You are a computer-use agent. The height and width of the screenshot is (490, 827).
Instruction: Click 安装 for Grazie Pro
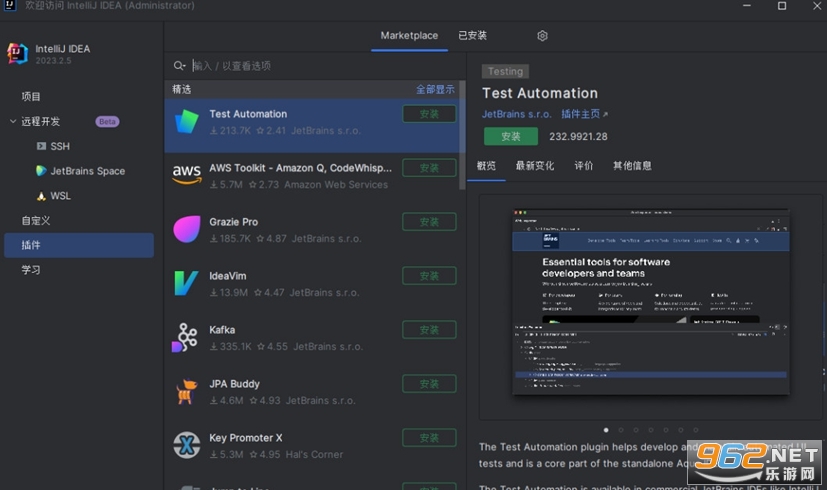pyautogui.click(x=429, y=222)
